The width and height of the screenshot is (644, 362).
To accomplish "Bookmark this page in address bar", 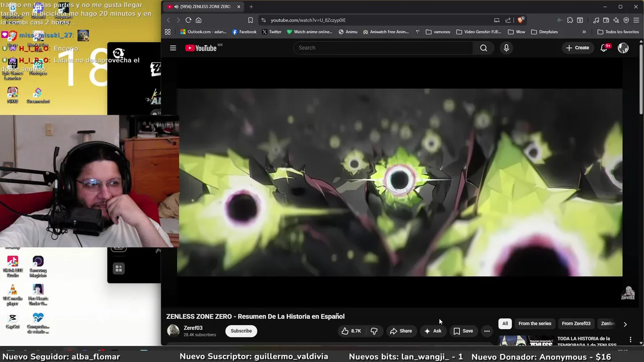I will pyautogui.click(x=250, y=20).
